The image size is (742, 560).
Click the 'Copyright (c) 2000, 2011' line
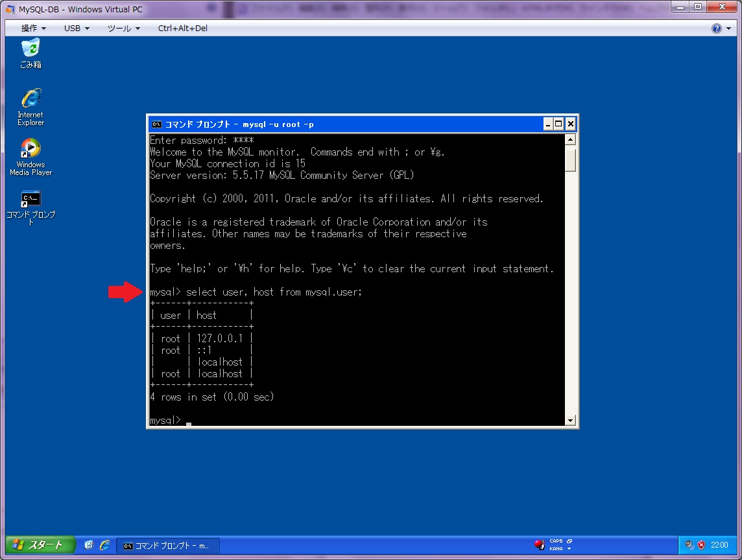click(346, 198)
